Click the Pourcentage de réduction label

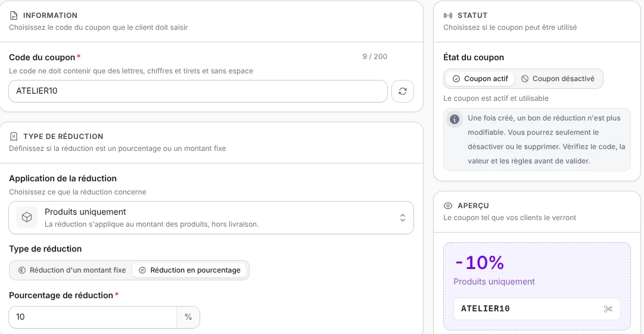click(61, 295)
